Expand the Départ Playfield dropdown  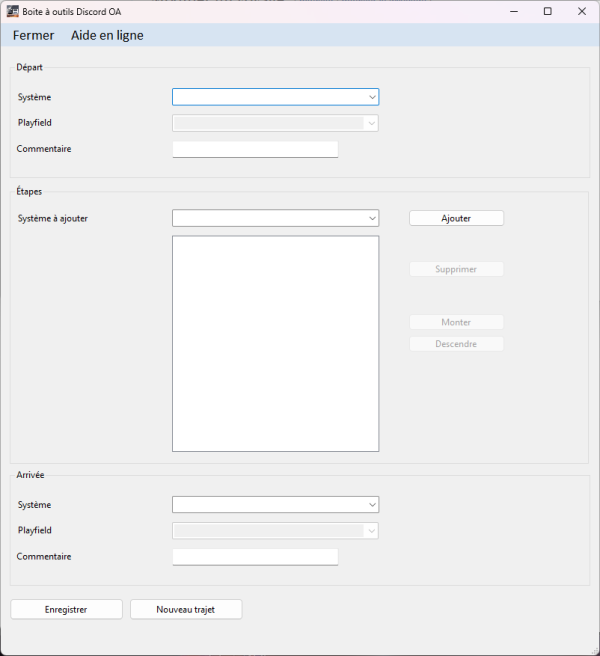pos(275,123)
